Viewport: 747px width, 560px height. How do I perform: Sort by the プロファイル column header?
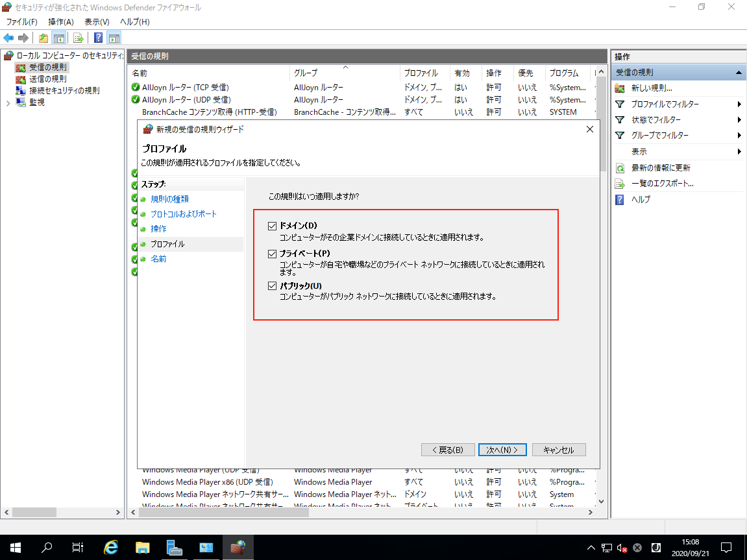425,73
